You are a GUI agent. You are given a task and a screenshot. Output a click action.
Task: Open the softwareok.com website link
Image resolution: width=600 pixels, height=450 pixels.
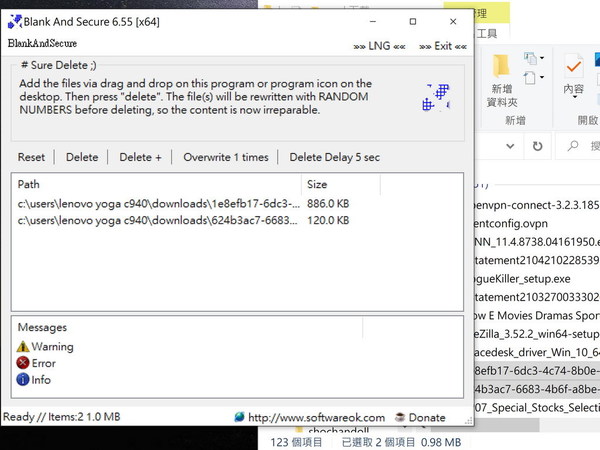[x=316, y=417]
